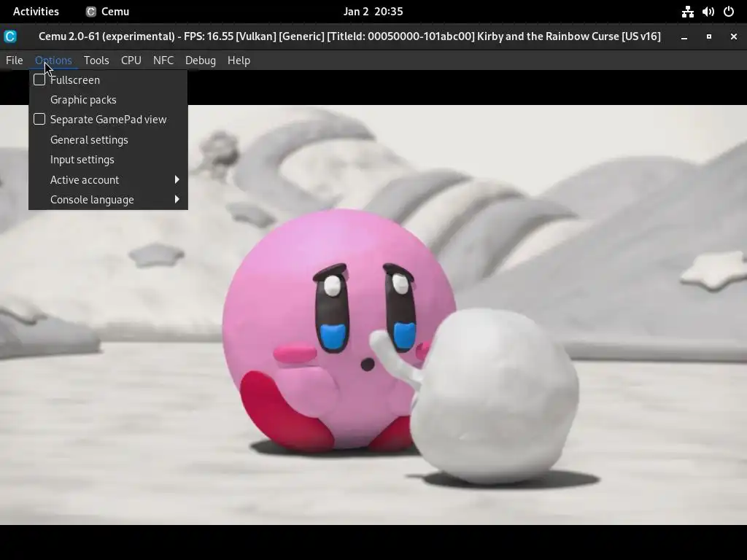Screen dimensions: 747x560
Task: Open the Debug menu
Action: [x=201, y=61]
